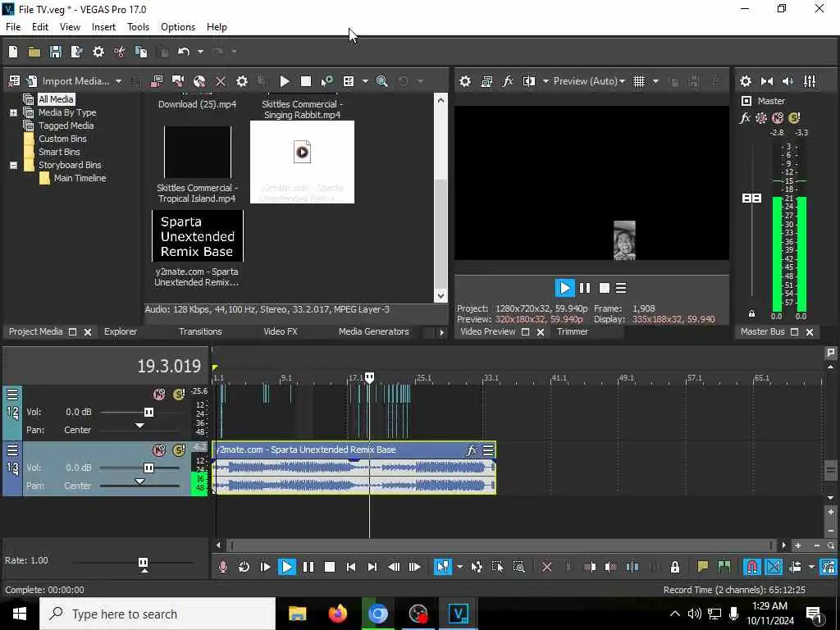Toggle automatic crossfades icon in timeline toolbar
The image size is (840, 630).
click(x=774, y=567)
